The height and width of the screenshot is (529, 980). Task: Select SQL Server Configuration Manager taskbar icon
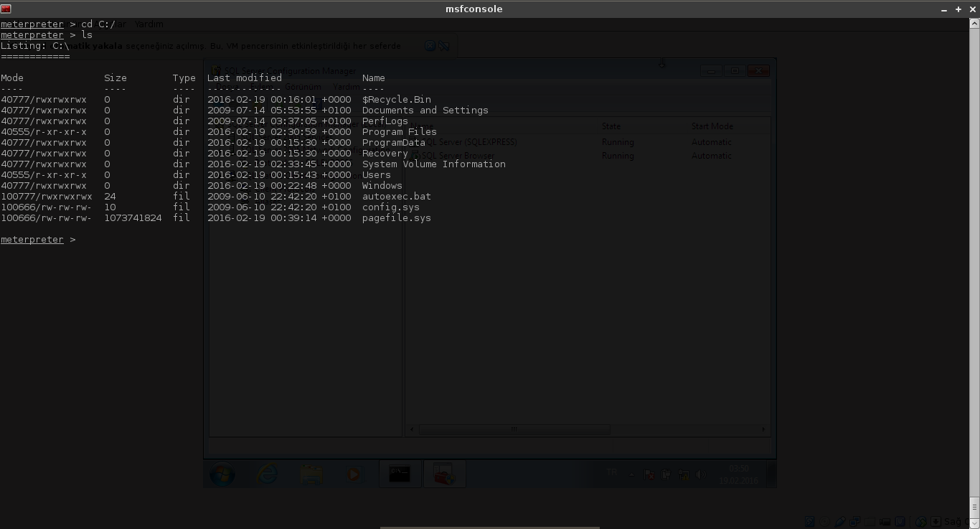444,474
